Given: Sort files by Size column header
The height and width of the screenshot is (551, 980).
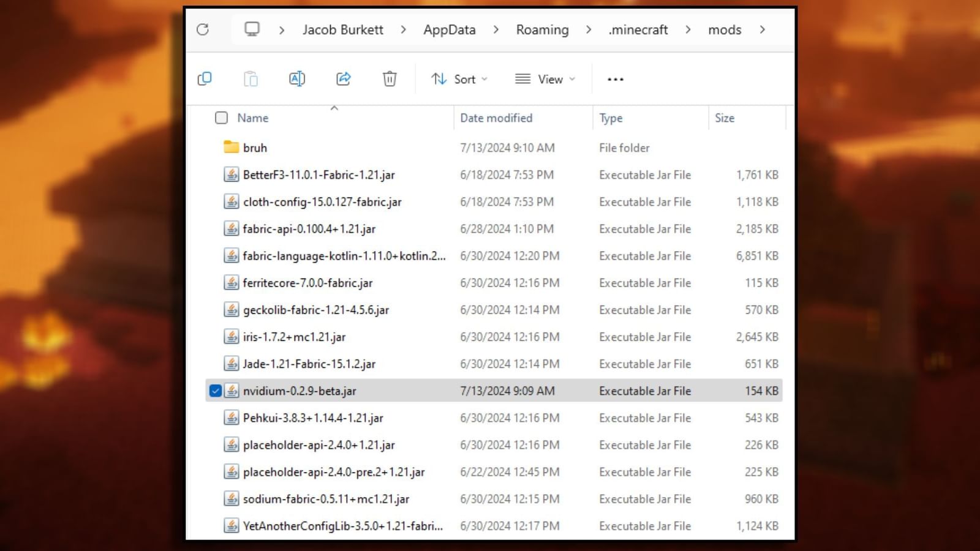Looking at the screenshot, I should (725, 118).
